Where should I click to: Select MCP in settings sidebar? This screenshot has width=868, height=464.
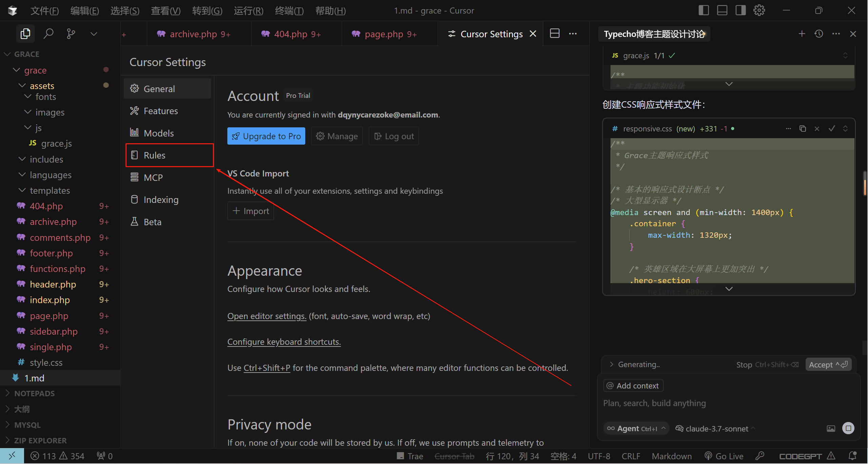pos(168,177)
